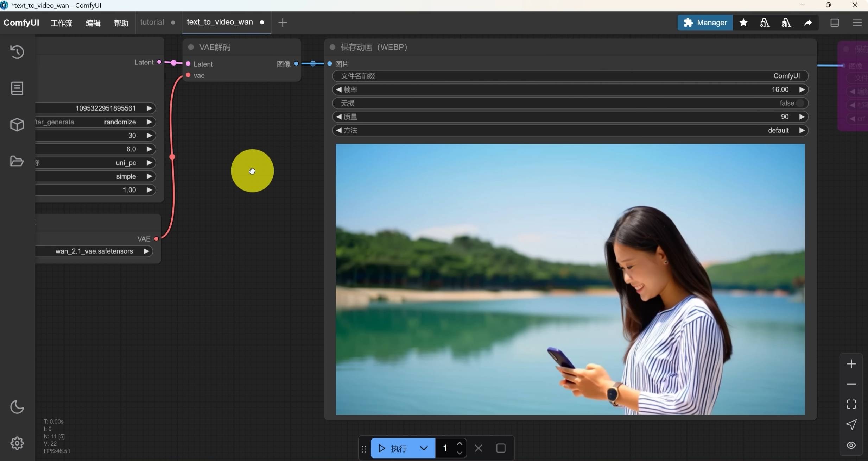The height and width of the screenshot is (461, 868).
Task: Click the VAE解码 图像 output socket
Action: point(296,64)
